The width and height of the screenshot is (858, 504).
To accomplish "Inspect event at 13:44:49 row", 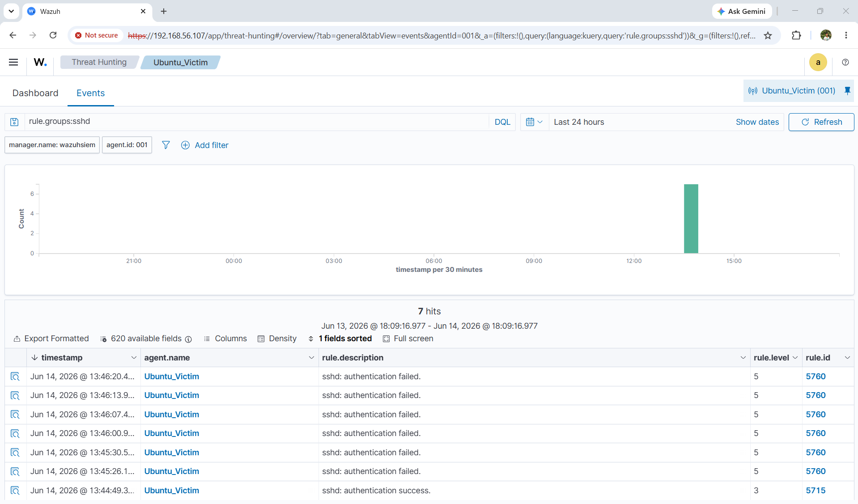I will [15, 491].
